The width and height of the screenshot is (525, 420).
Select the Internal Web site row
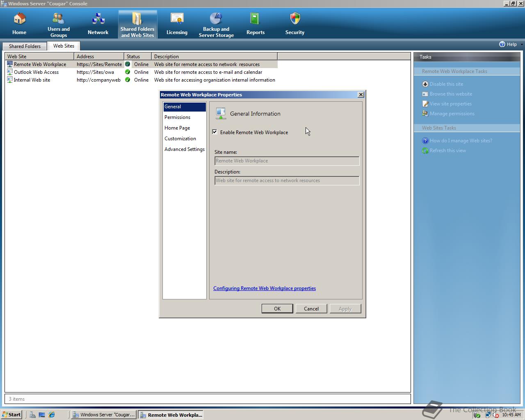(142, 80)
